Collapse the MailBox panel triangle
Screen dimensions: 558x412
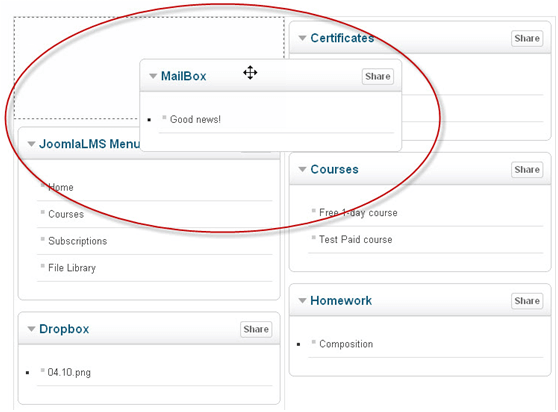tap(153, 76)
